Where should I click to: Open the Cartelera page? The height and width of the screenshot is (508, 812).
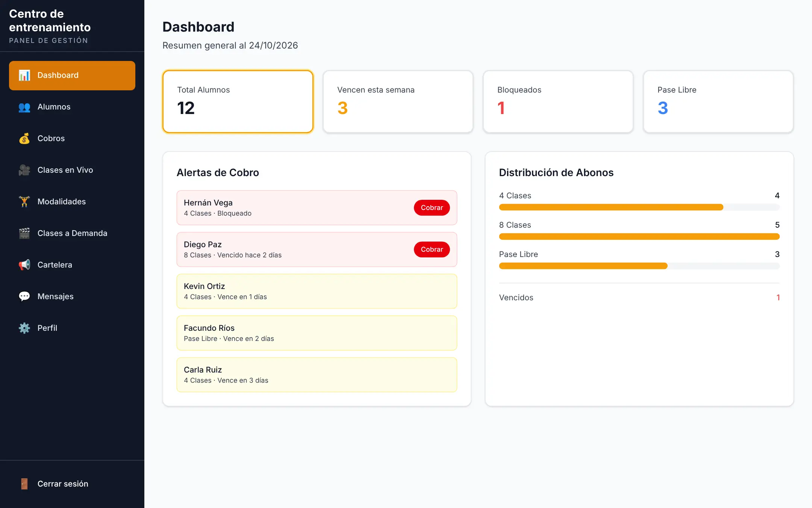(x=72, y=265)
